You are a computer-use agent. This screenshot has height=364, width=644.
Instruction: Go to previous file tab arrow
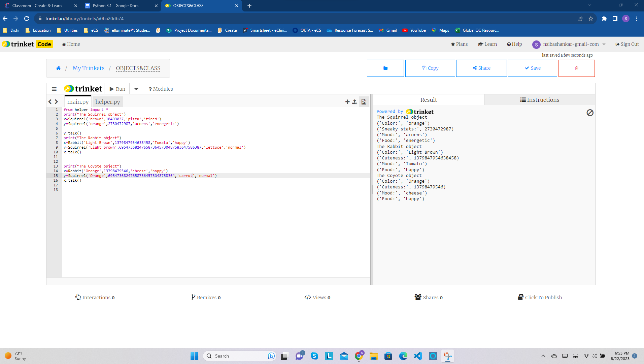[50, 102]
